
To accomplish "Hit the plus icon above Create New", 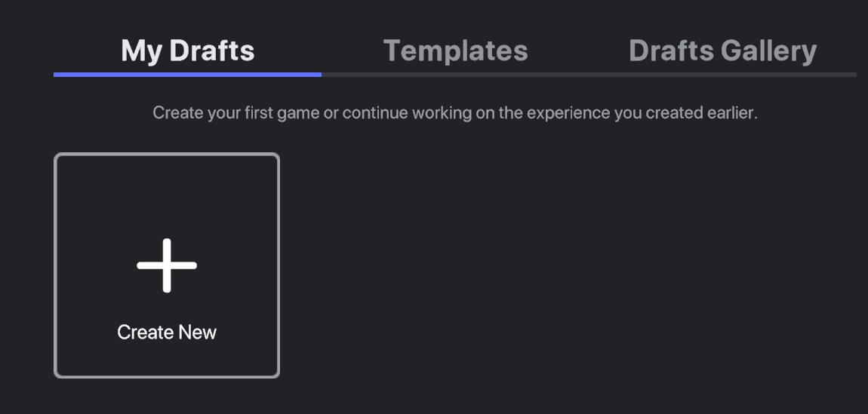I will click(167, 265).
